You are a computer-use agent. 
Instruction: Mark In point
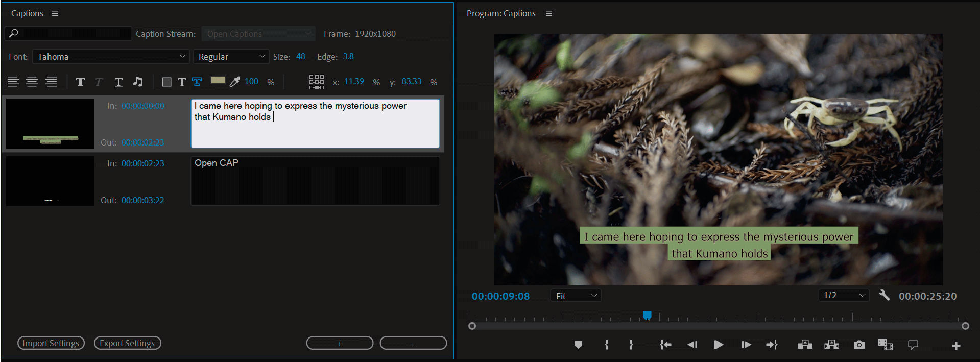click(606, 345)
